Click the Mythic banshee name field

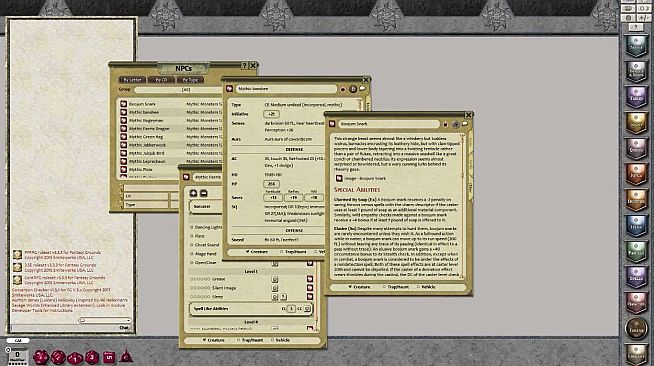(287, 89)
